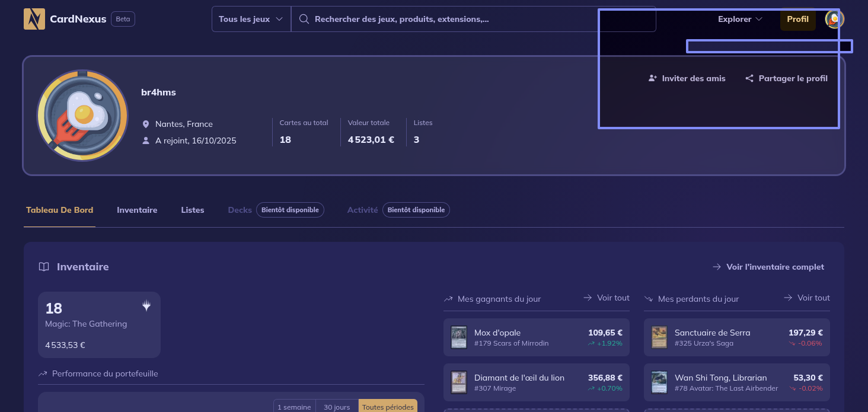
Task: Switch to the Listes tab
Action: (193, 210)
